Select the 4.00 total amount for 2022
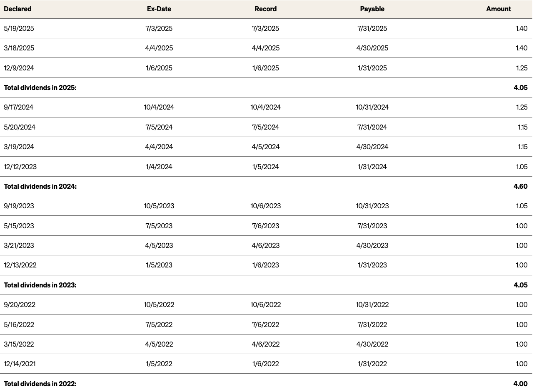 click(x=520, y=384)
